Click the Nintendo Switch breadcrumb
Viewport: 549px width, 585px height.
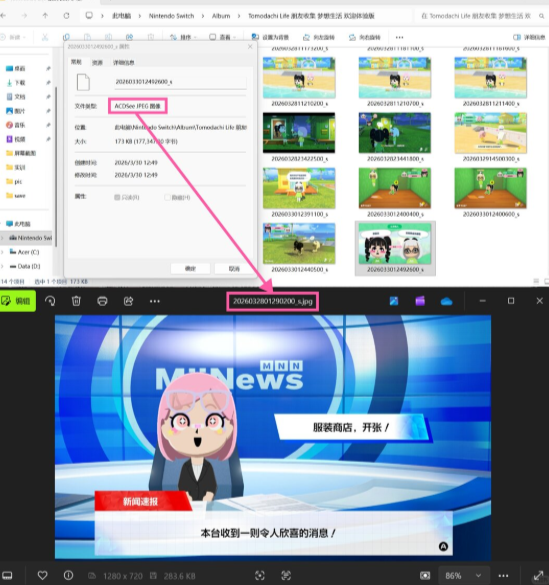(x=172, y=16)
